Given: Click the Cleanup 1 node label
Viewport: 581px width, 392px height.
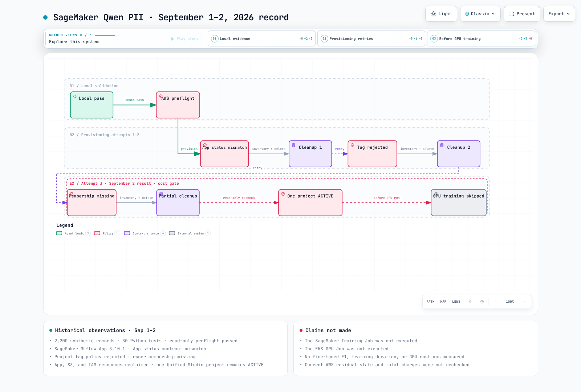Looking at the screenshot, I should point(310,147).
